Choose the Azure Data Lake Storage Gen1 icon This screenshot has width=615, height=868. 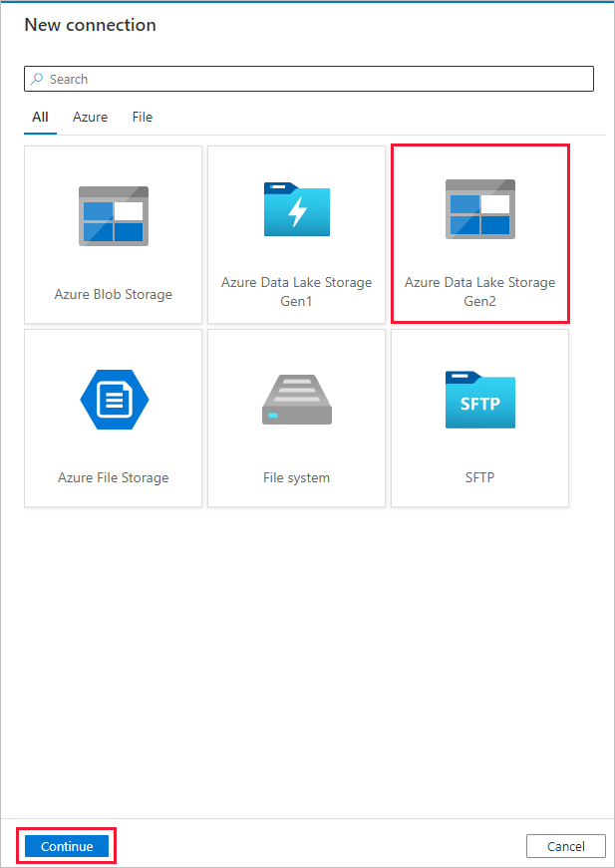297,209
